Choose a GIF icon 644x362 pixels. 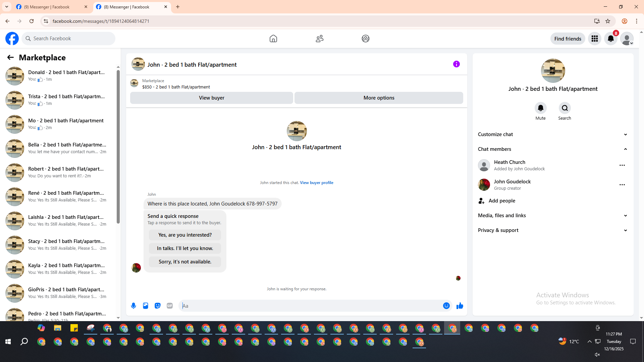[x=170, y=306]
